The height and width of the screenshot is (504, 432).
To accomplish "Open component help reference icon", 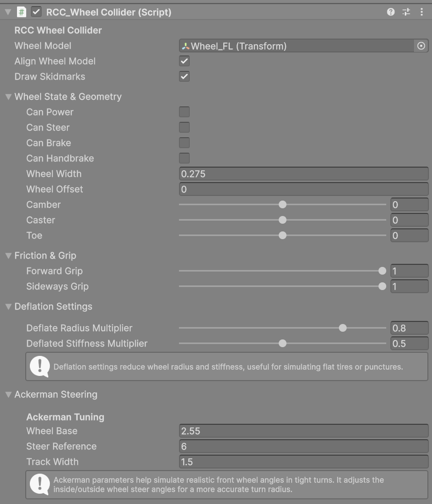I will pos(390,12).
